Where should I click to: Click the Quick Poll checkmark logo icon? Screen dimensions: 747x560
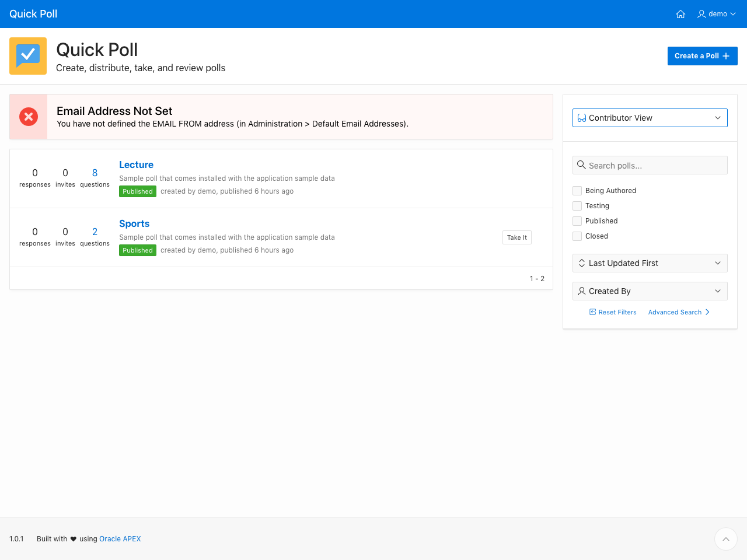[28, 56]
